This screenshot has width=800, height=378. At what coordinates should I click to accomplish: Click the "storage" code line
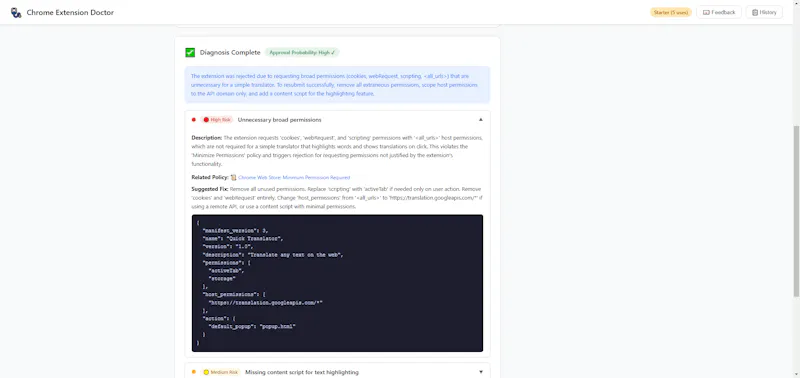(222, 279)
